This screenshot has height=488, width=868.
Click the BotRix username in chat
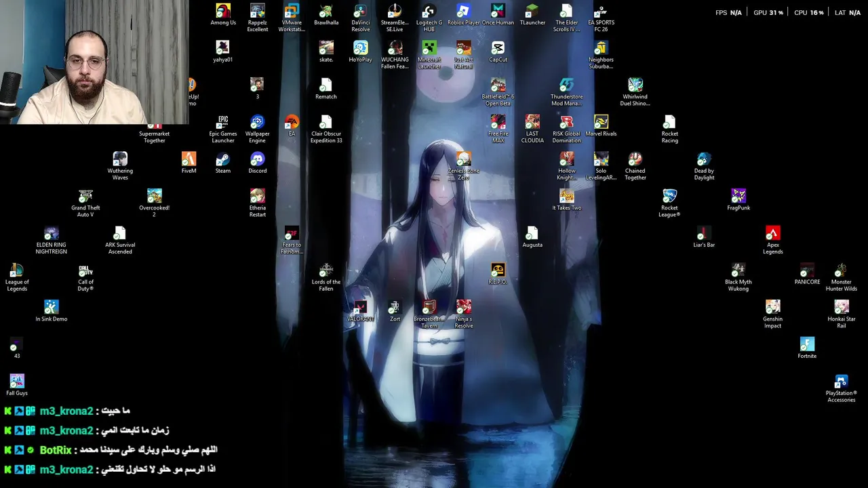(x=56, y=449)
